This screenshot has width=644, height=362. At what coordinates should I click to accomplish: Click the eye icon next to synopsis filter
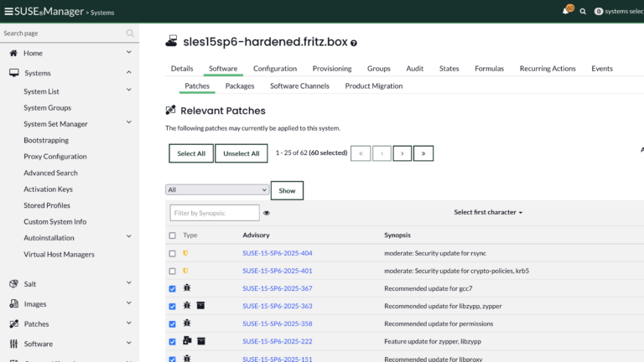[267, 213]
